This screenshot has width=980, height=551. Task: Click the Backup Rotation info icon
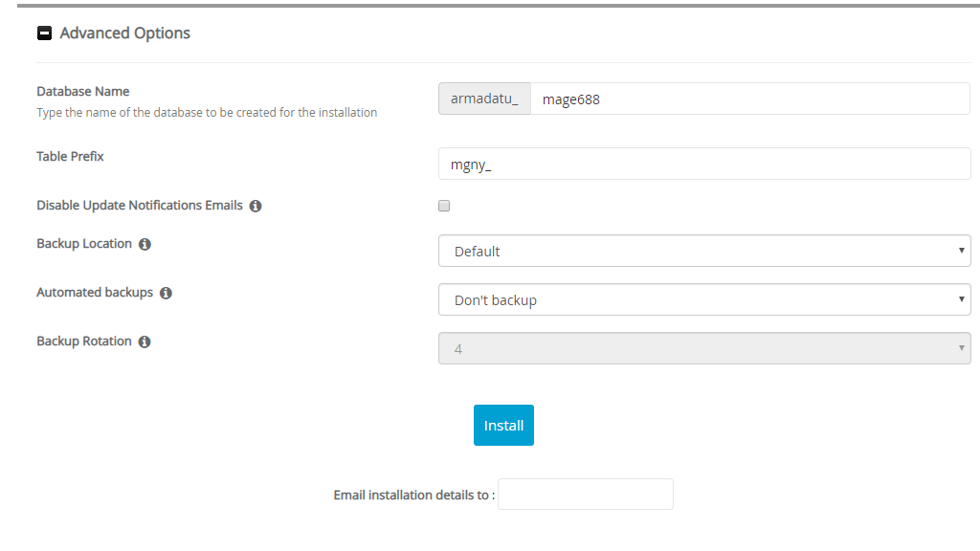145,342
